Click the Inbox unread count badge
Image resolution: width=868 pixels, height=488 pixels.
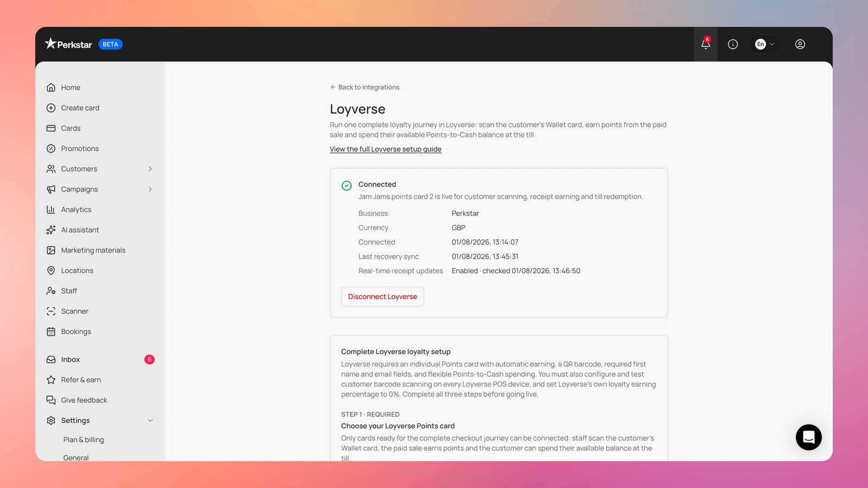pos(149,359)
